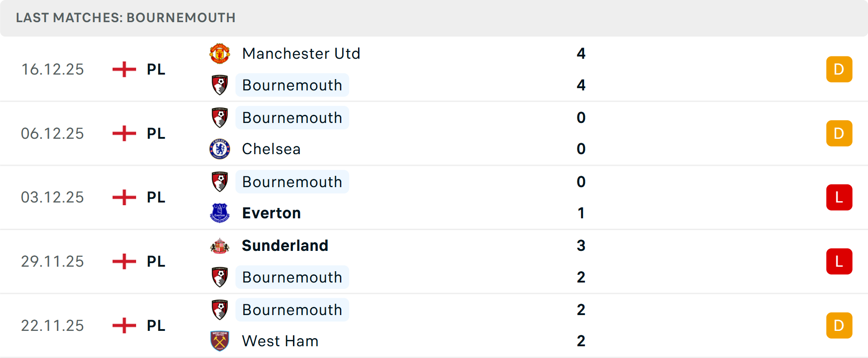Click England flag icon for 06.12.25 match
The image size is (868, 358).
(124, 133)
